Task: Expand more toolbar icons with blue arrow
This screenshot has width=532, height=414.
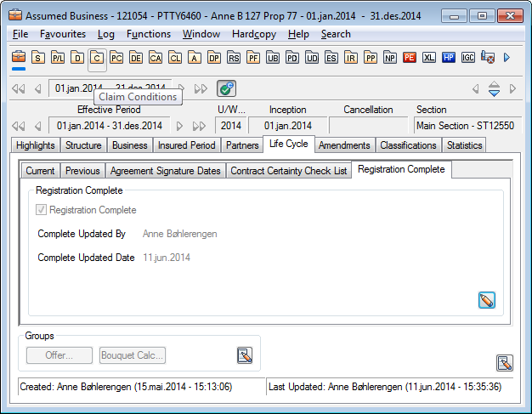Action: (x=507, y=58)
